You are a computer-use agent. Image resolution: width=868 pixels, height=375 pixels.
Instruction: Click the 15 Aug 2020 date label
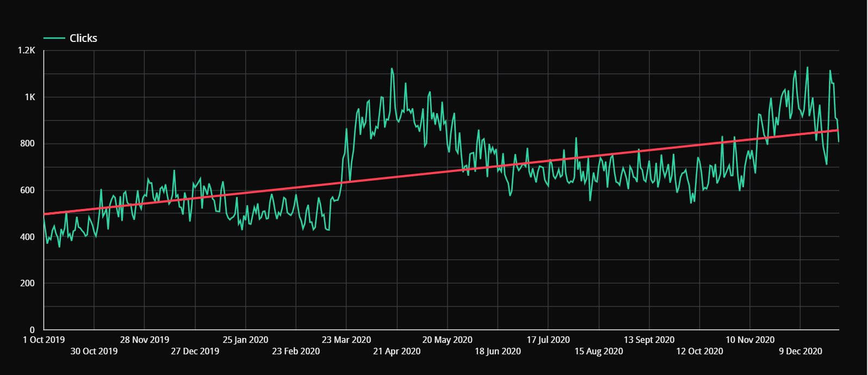(x=599, y=351)
